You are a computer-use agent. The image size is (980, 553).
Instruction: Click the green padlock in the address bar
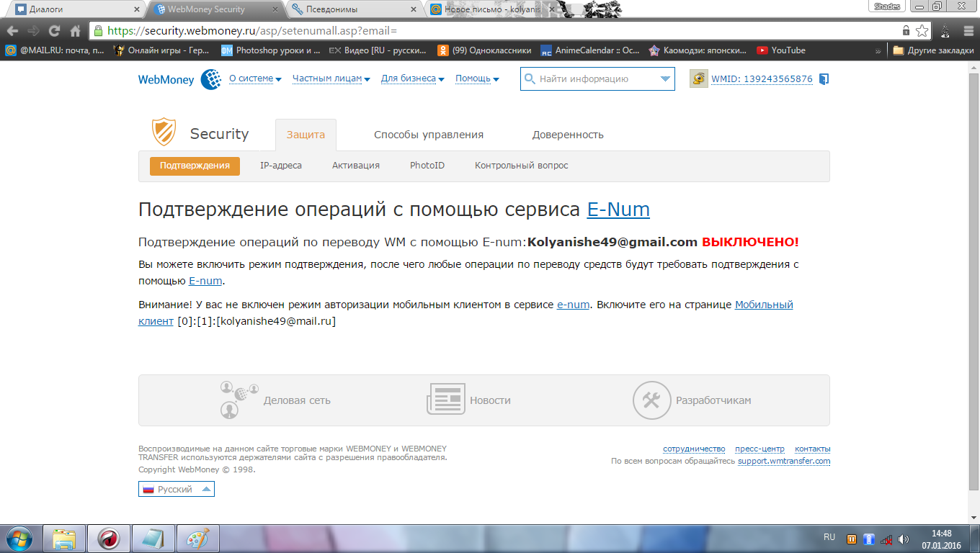(x=99, y=31)
